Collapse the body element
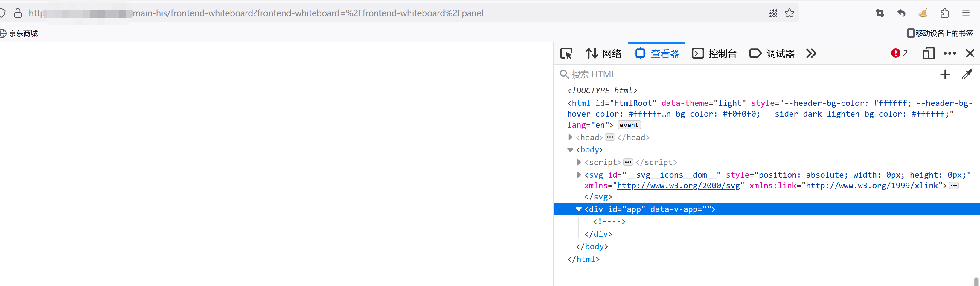The image size is (980, 286). tap(570, 149)
